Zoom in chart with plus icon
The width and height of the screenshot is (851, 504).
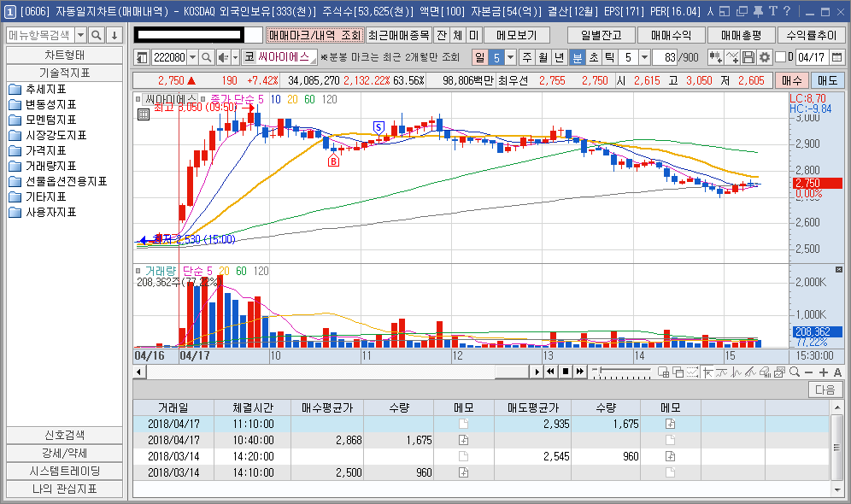824,372
